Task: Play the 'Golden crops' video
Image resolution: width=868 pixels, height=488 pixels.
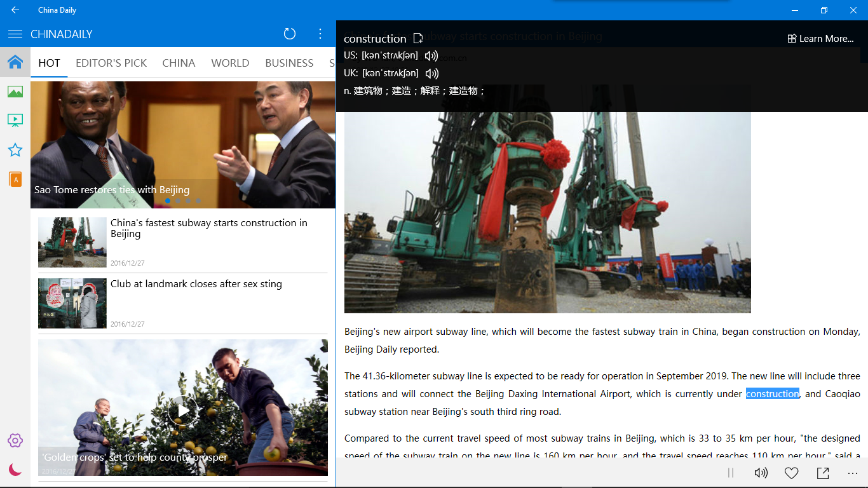Action: coord(183,410)
